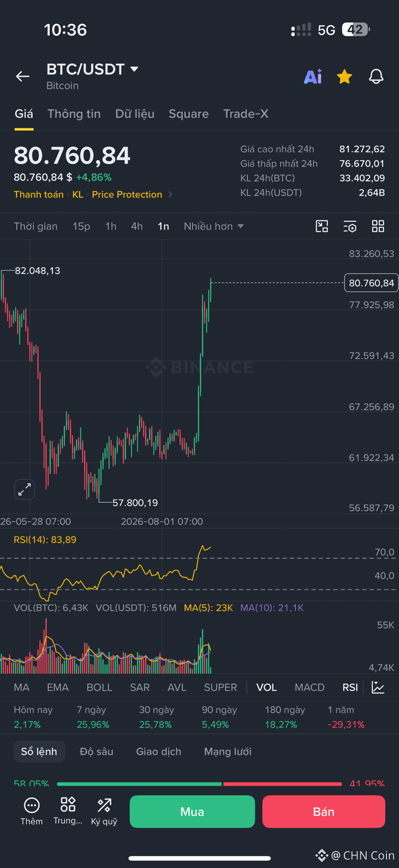
Task: Enable the BOLL indicator
Action: point(99,687)
